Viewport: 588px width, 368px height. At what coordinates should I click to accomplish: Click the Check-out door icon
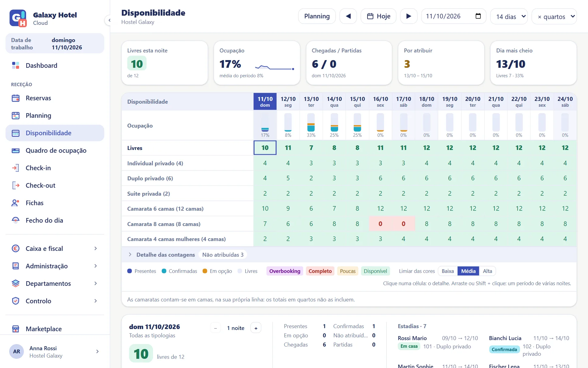16,185
